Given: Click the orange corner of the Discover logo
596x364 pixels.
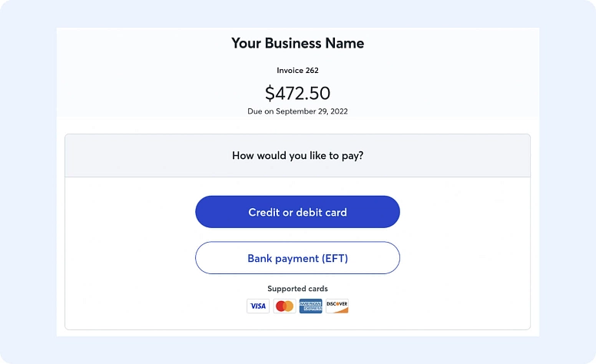Looking at the screenshot, I should (343, 310).
